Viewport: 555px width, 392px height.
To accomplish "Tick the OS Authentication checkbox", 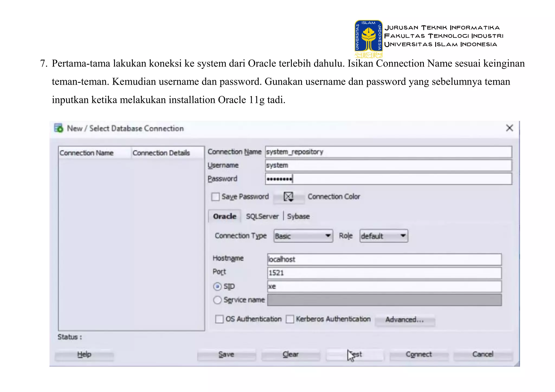I will click(x=219, y=319).
